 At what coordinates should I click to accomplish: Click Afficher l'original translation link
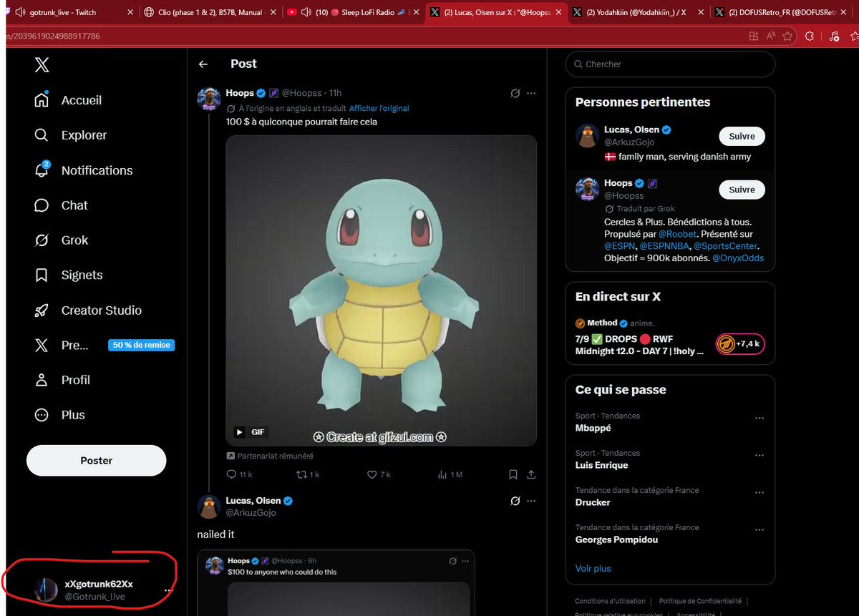379,109
